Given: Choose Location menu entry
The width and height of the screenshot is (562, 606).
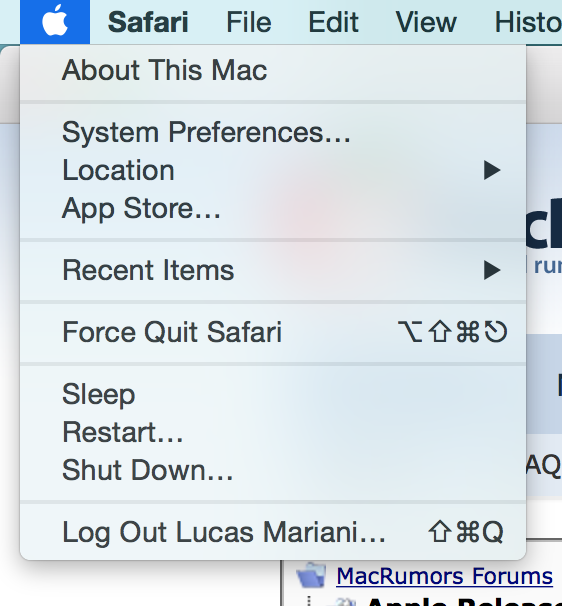Looking at the screenshot, I should pyautogui.click(x=273, y=170).
